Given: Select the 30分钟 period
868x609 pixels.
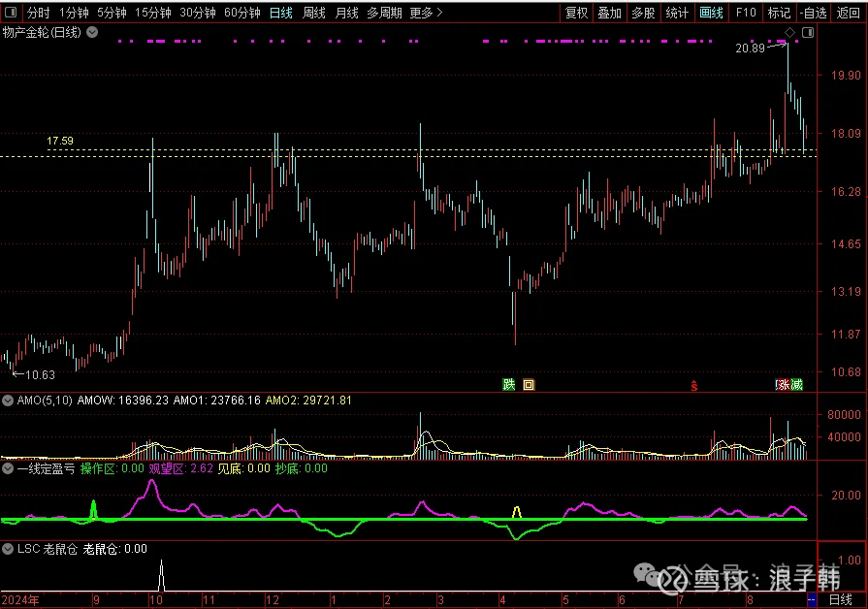Looking at the screenshot, I should (198, 13).
